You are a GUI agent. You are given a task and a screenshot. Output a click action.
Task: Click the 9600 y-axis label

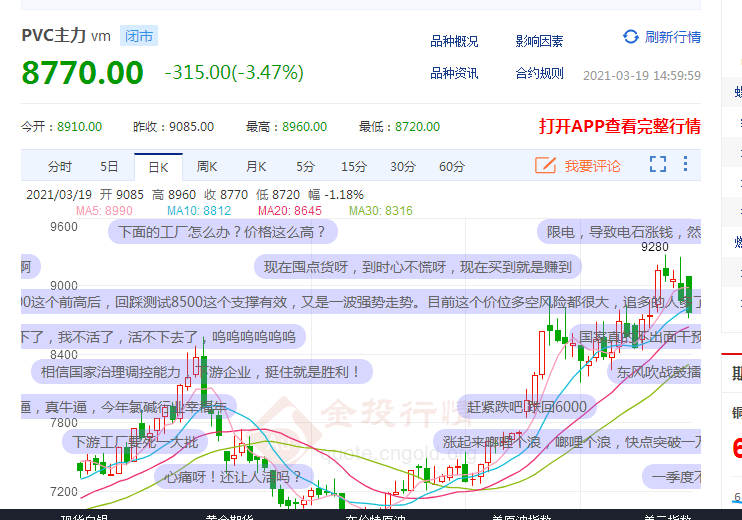tap(64, 227)
